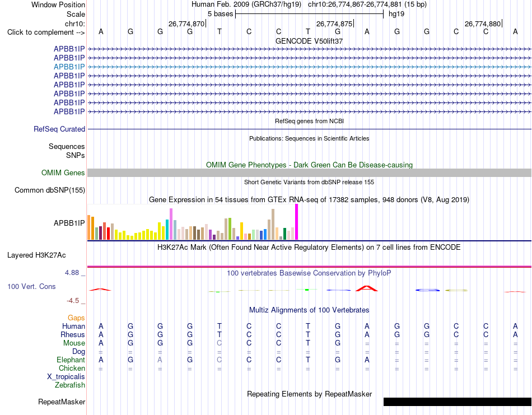Click the X_tropicalis species label
Image resolution: width=532 pixels, height=415 pixels.
click(66, 377)
